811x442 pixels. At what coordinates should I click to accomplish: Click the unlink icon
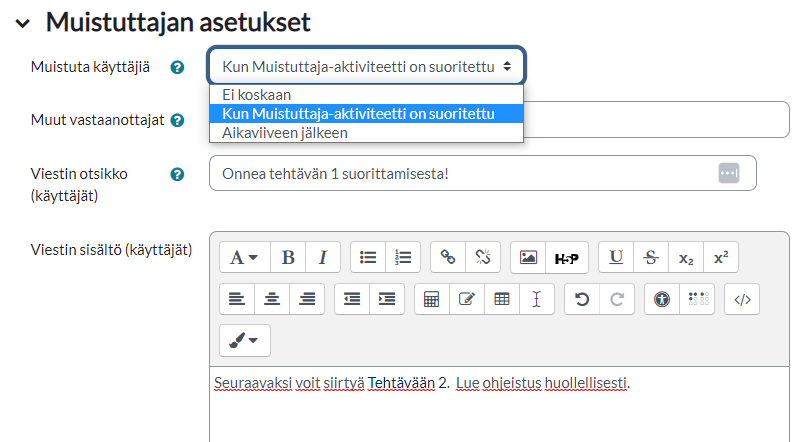(x=482, y=257)
